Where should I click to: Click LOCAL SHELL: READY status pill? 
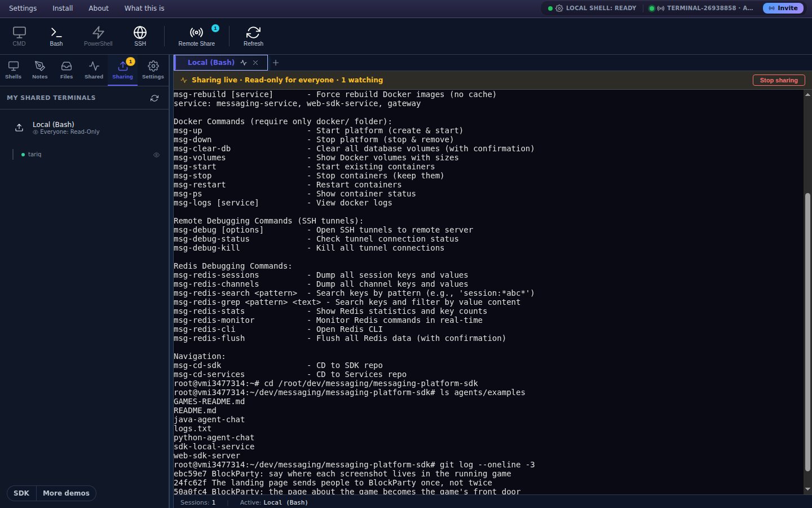(592, 8)
